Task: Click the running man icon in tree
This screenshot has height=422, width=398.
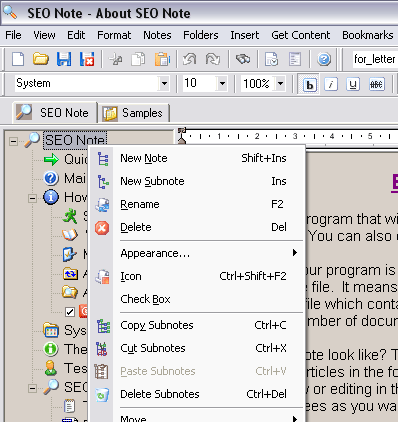Action: point(70,216)
